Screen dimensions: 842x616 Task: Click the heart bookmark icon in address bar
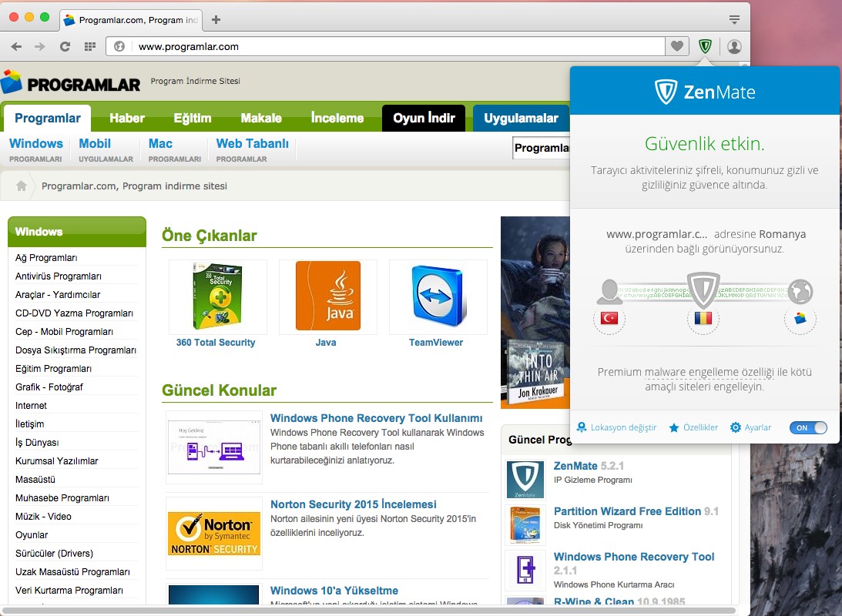pos(677,47)
